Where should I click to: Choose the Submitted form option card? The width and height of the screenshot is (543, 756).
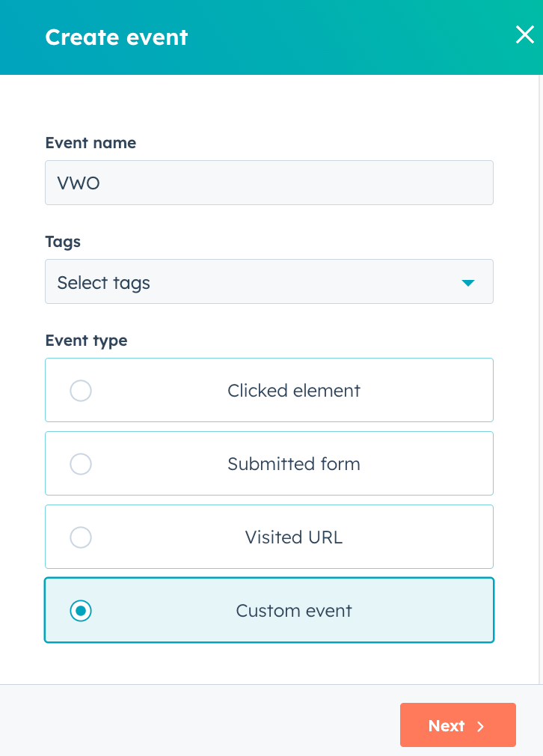269,463
